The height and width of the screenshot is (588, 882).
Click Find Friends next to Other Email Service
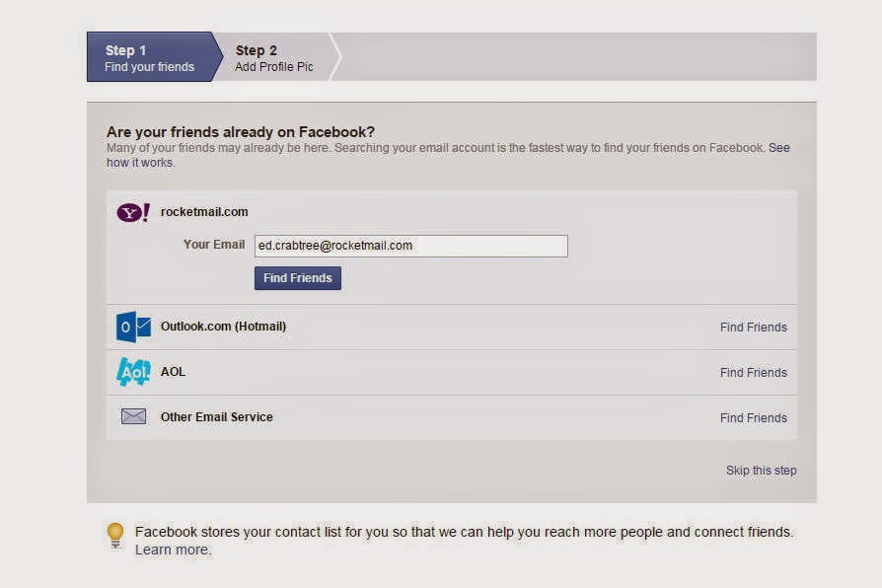(x=753, y=417)
